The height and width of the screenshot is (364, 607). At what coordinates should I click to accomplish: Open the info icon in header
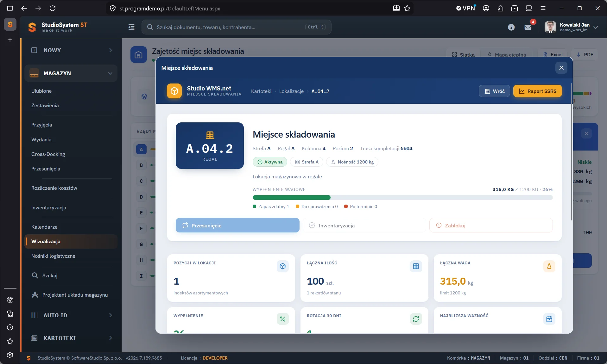(511, 27)
